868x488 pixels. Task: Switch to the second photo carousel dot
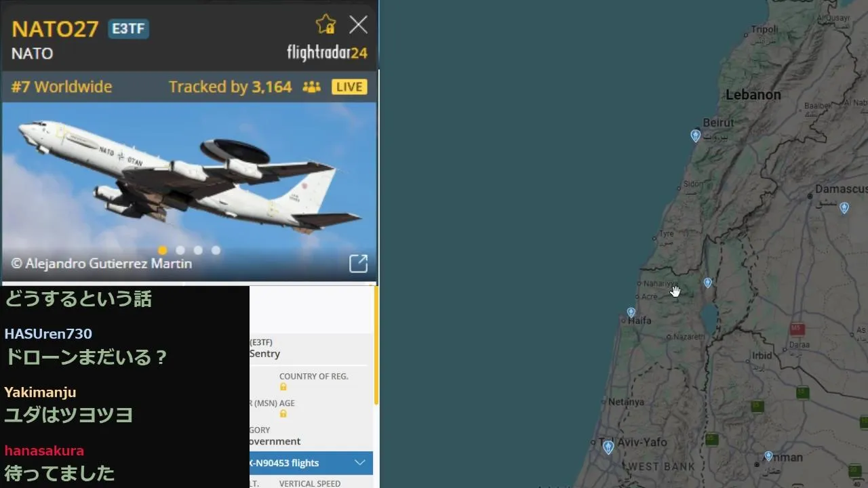click(x=180, y=250)
